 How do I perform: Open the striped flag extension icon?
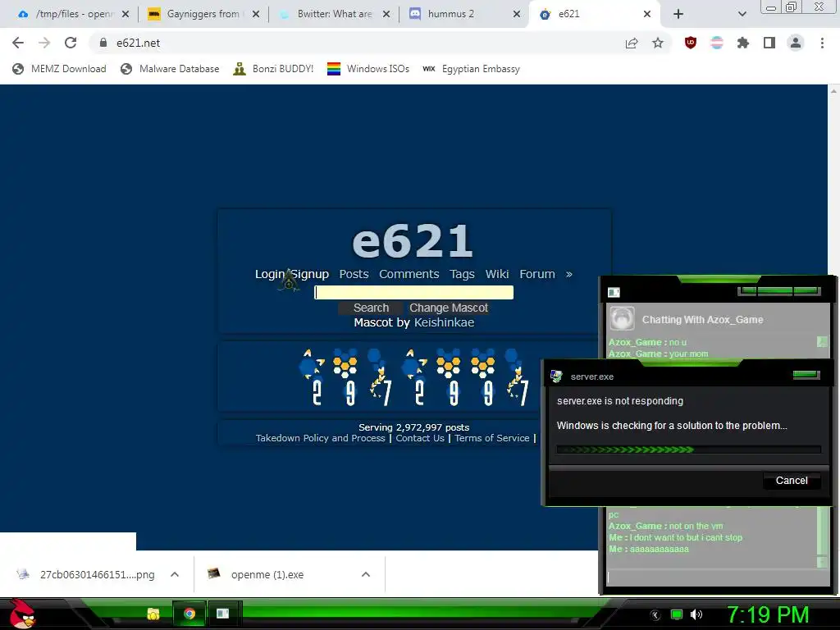(717, 43)
